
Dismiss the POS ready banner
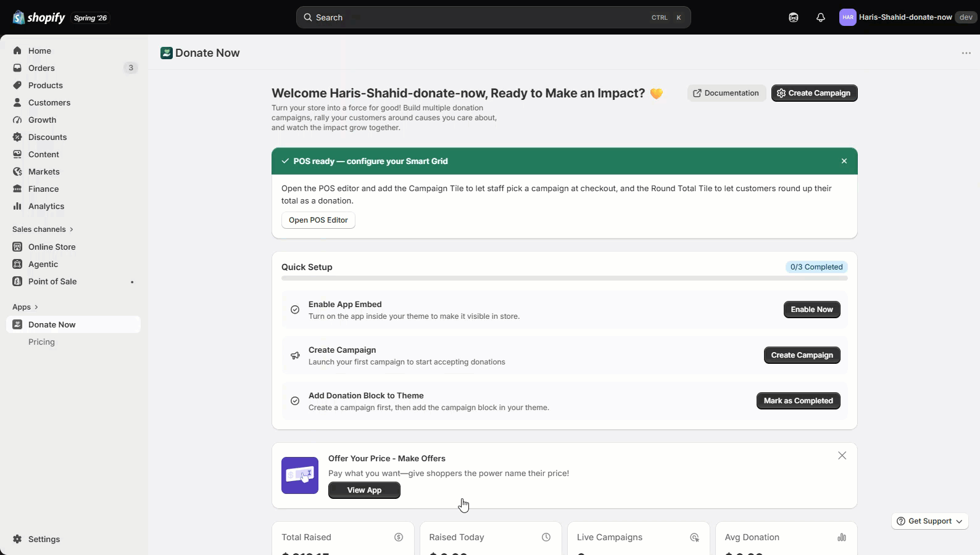[x=844, y=161]
